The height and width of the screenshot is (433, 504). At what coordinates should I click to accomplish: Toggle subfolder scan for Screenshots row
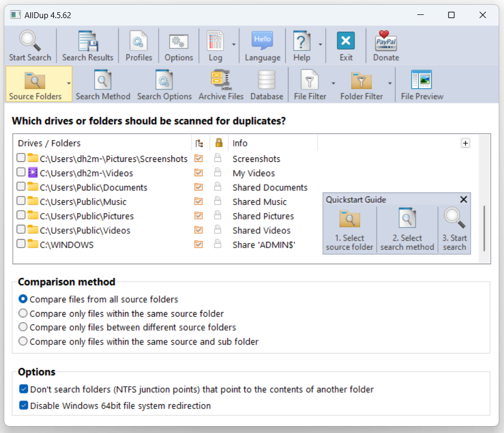tap(199, 158)
